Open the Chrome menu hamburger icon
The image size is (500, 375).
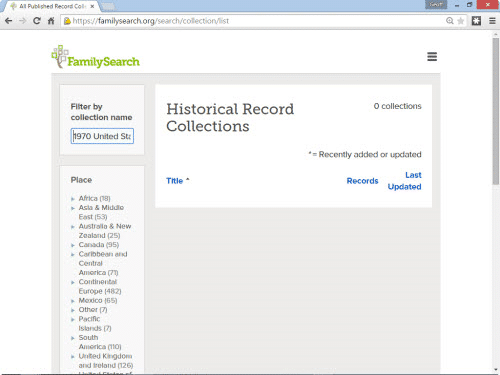(492, 21)
